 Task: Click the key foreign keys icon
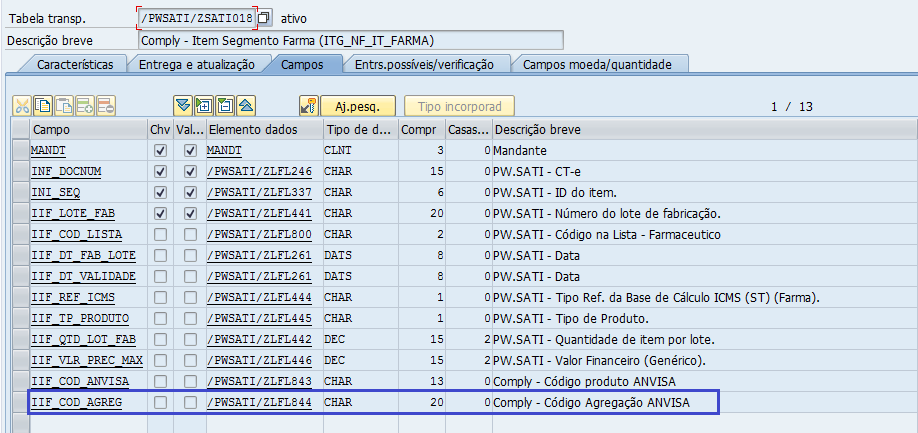[x=309, y=106]
